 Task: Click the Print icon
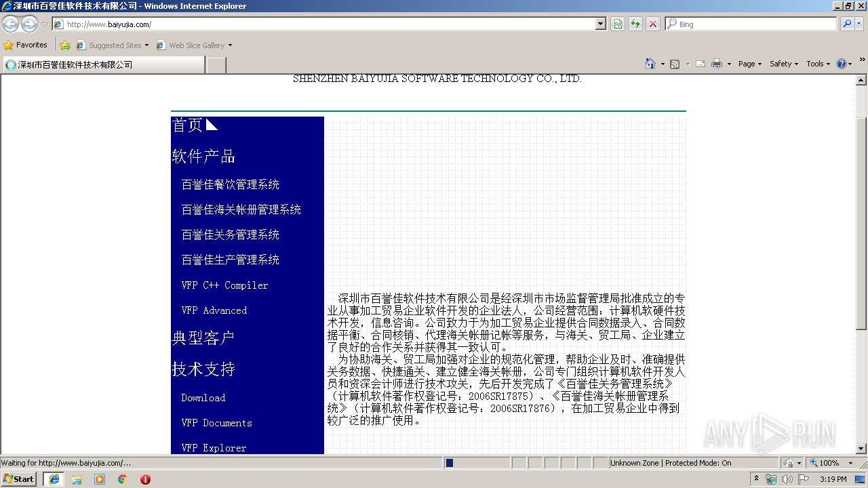pyautogui.click(x=717, y=64)
